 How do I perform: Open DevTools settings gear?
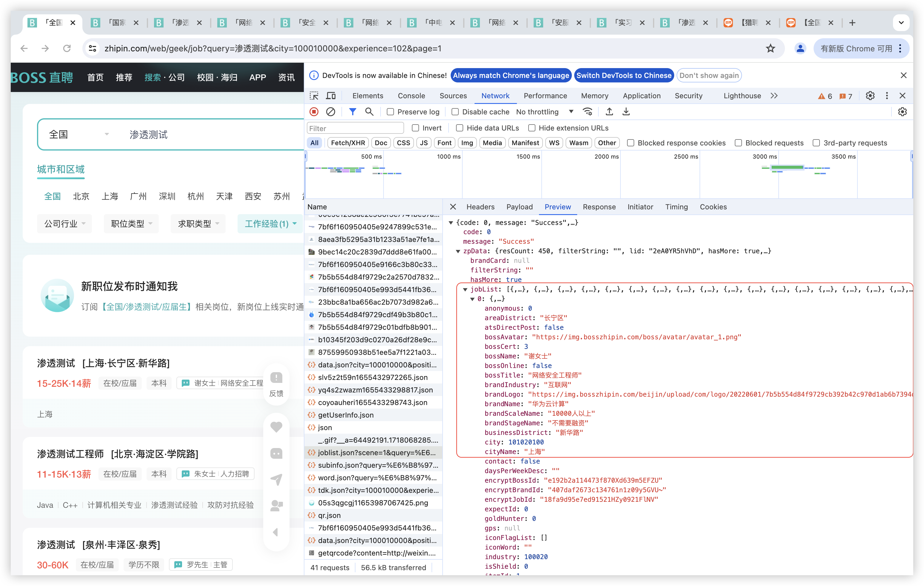click(x=870, y=96)
